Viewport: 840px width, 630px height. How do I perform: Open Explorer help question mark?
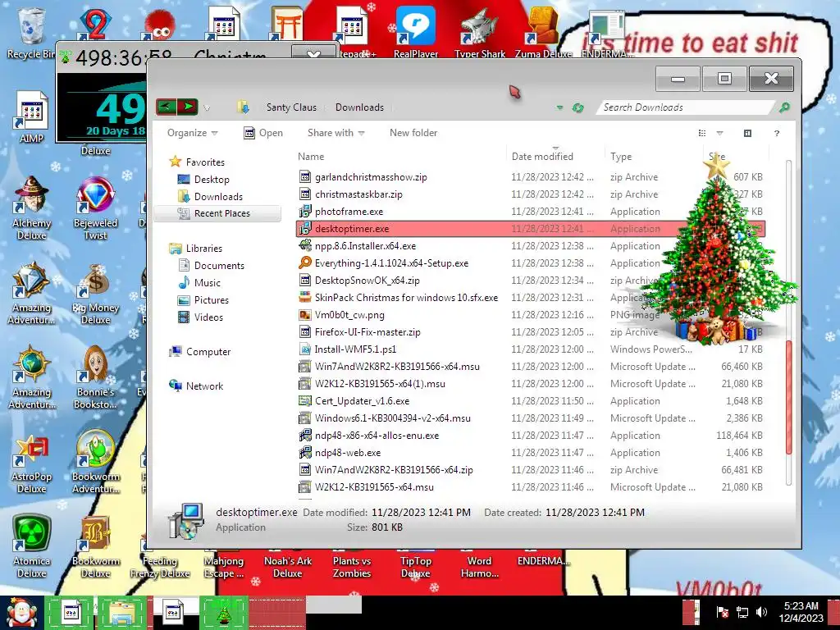coord(776,134)
